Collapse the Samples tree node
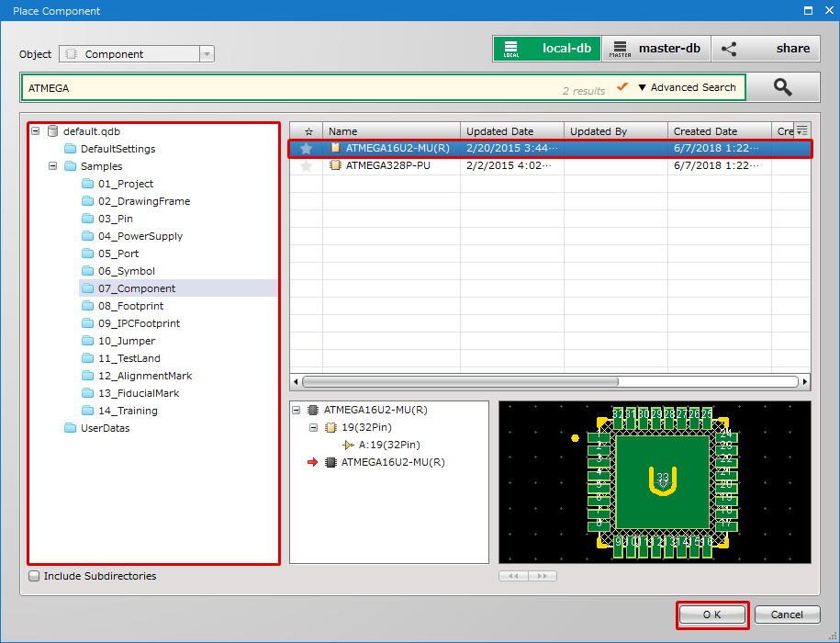This screenshot has height=643, width=840. tap(53, 166)
